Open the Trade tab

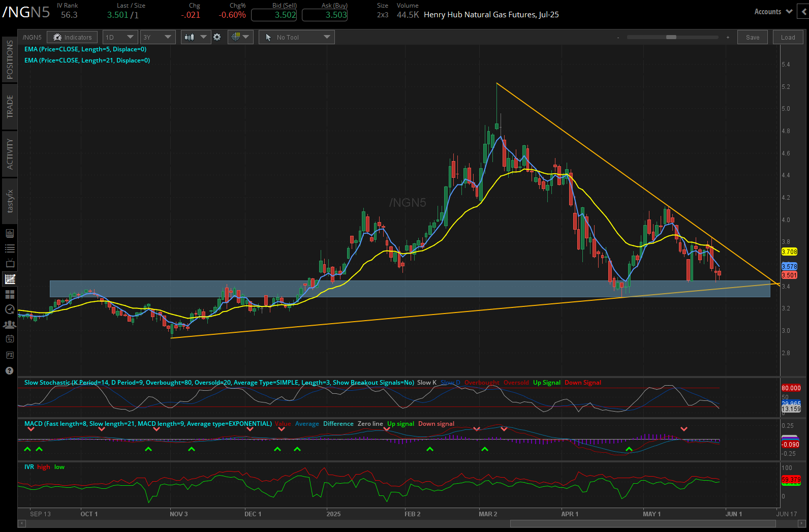point(10,107)
